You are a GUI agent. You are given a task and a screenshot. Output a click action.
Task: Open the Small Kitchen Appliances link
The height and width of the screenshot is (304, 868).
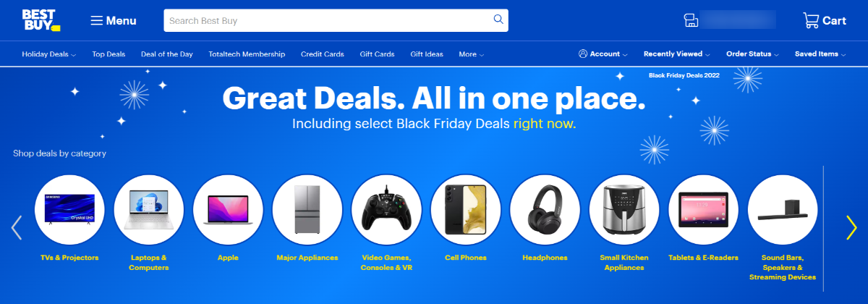[x=624, y=262]
